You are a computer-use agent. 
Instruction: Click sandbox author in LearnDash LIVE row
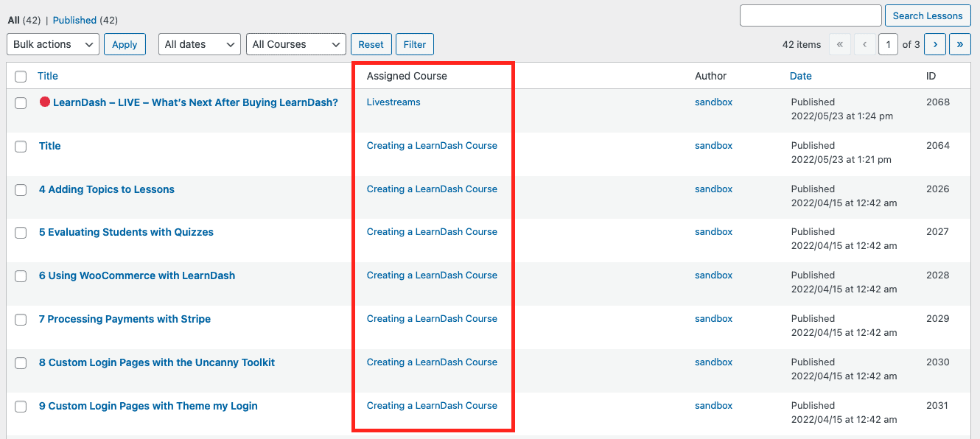click(x=713, y=102)
